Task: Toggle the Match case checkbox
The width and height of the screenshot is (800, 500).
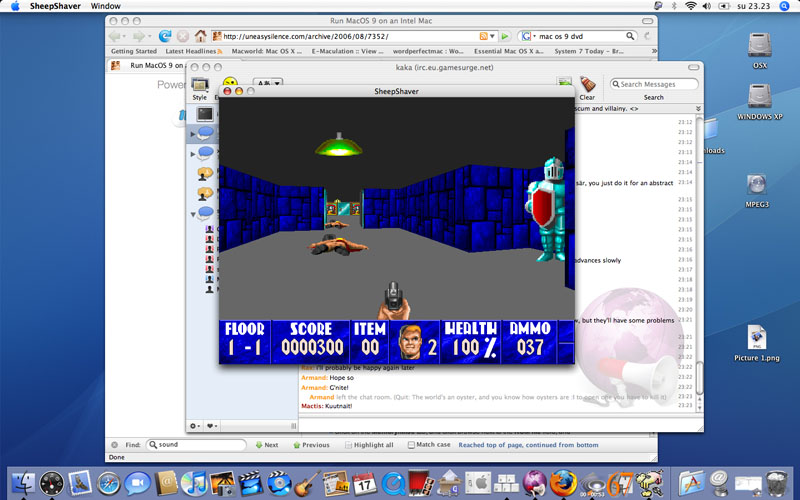Action: (x=411, y=445)
